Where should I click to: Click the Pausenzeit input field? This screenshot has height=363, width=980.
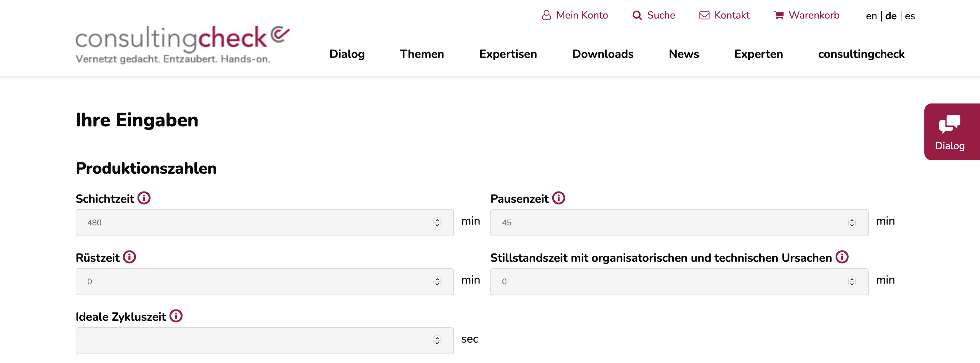(679, 223)
